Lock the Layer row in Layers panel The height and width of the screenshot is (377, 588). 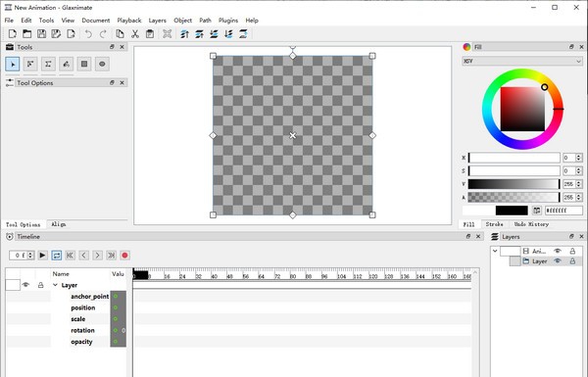572,261
